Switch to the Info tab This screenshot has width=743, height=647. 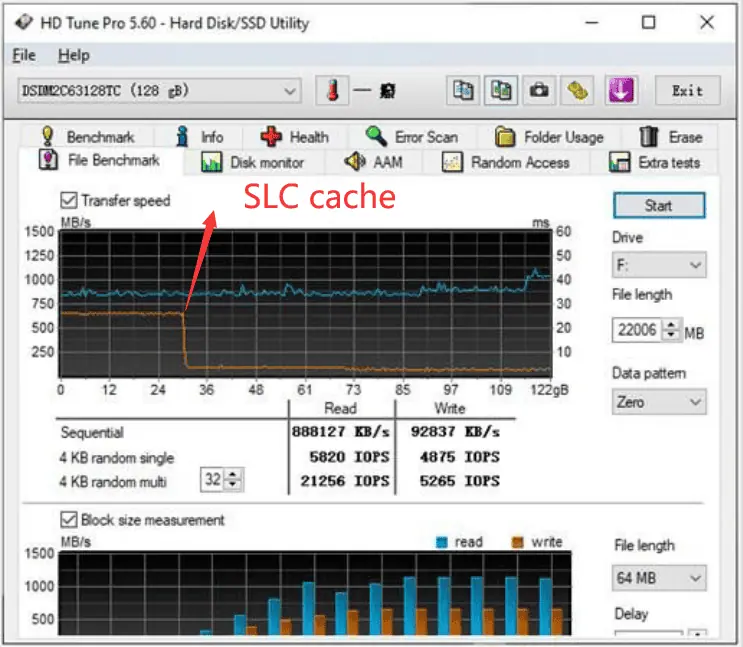point(199,137)
